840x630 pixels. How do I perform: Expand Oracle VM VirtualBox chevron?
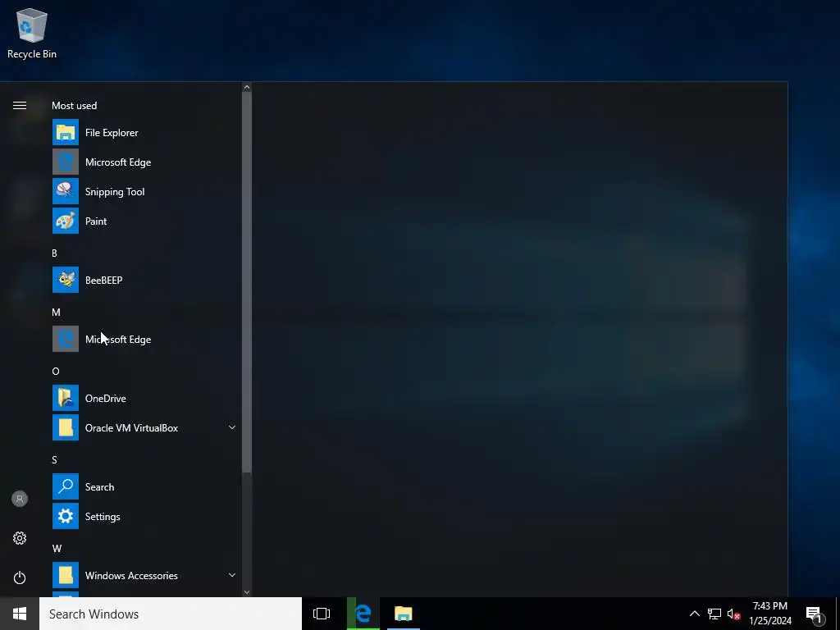pos(232,427)
